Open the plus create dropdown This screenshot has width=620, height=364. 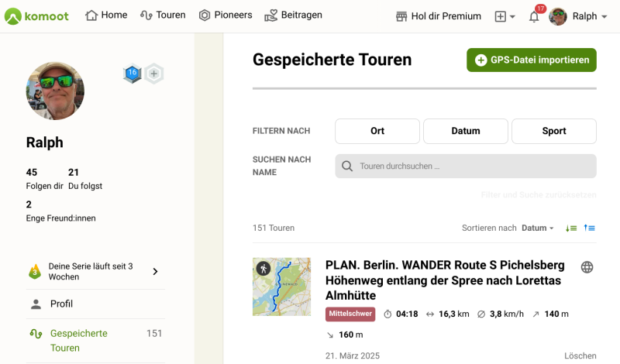[505, 16]
